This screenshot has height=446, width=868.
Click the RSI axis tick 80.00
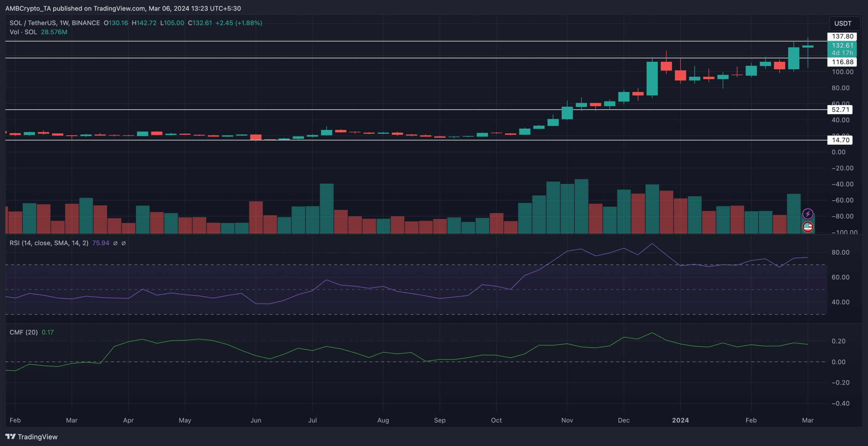pyautogui.click(x=841, y=252)
